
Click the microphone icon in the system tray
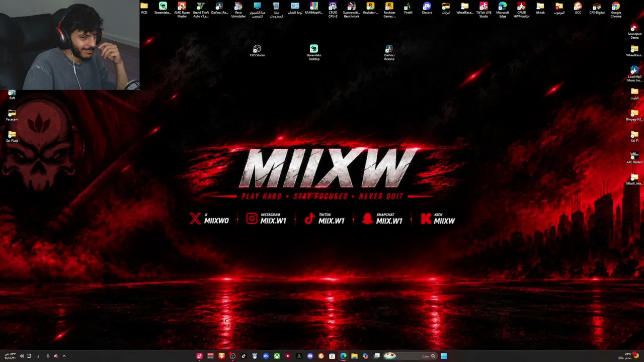pyautogui.click(x=48, y=356)
